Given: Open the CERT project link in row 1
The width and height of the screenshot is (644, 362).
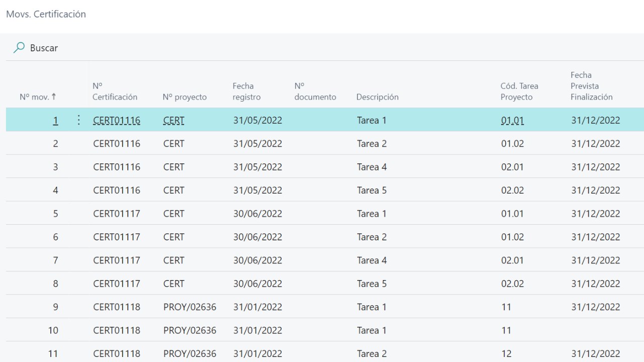Looking at the screenshot, I should (174, 120).
